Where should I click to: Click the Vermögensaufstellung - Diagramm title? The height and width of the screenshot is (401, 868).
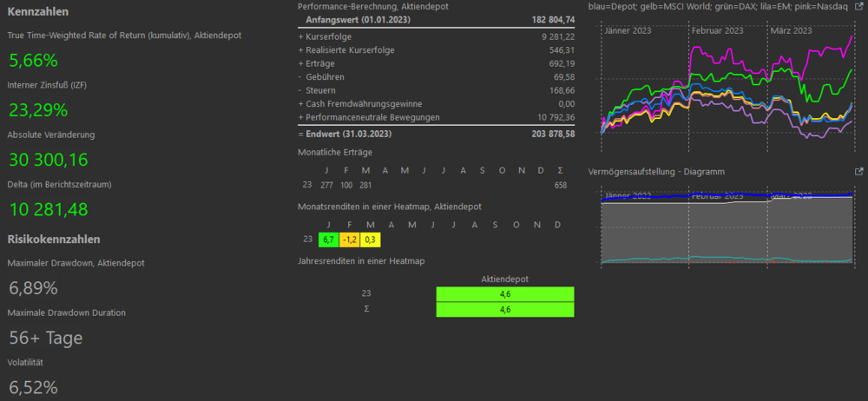point(656,172)
